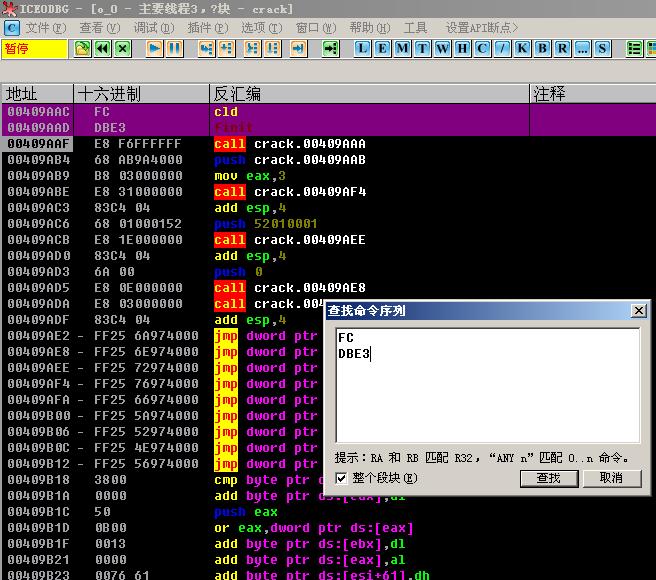Click the blue C child window icon
Image resolution: width=656 pixels, height=580 pixels.
(11, 28)
